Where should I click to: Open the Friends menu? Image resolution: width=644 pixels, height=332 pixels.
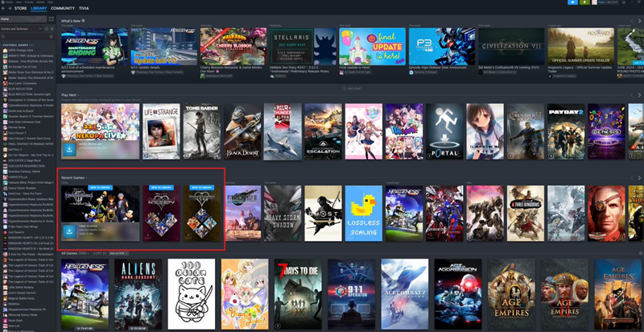pyautogui.click(x=29, y=2)
